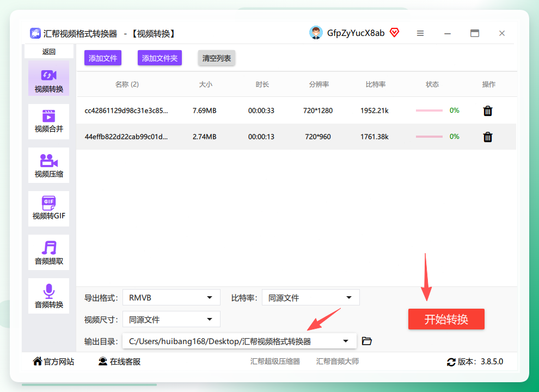Image resolution: width=539 pixels, height=392 pixels.
Task: Open the 视频尺寸 同源文件 dropdown
Action: pyautogui.click(x=171, y=320)
